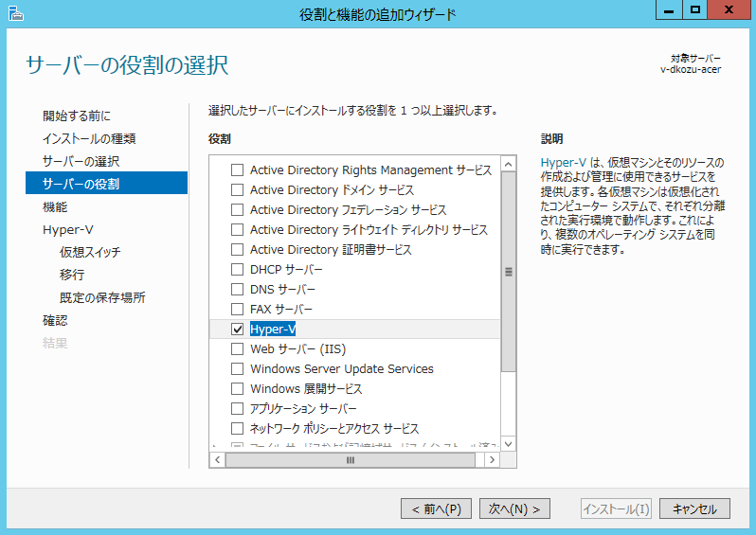The image size is (756, 535).
Task: Maximize the wizard window
Action: [x=694, y=9]
